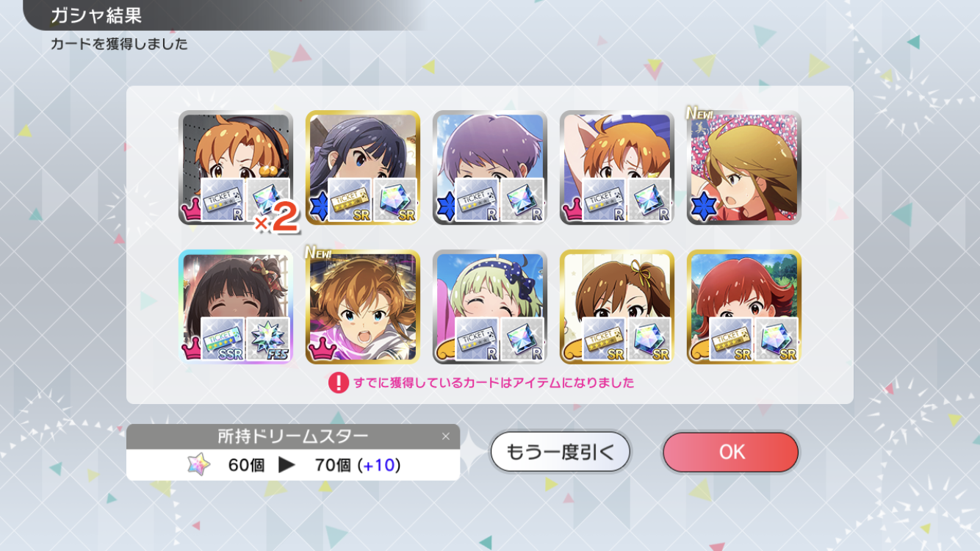Select the NEW card with long brown hair
Screen dimensions: 980x551
pos(744,168)
